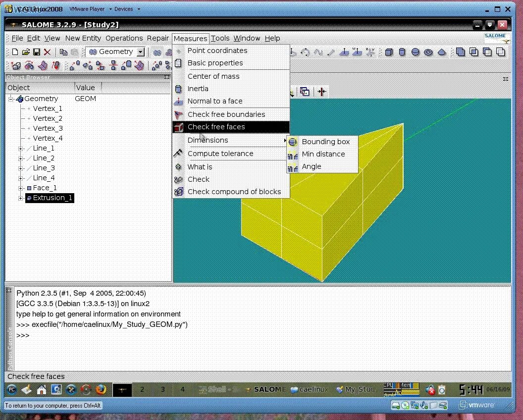This screenshot has width=523, height=420.
Task: Select Check compound of blocks entry
Action: click(x=231, y=192)
